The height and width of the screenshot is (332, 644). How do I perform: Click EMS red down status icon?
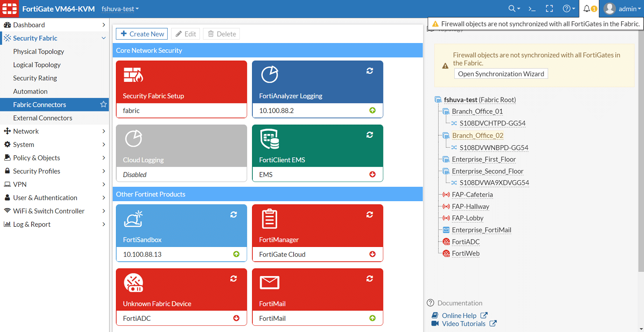click(x=373, y=175)
